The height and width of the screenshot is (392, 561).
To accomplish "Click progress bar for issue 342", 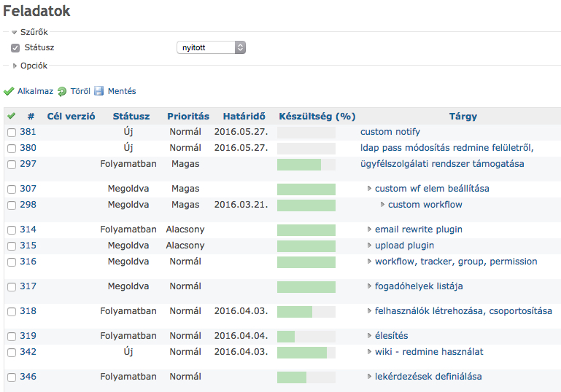I will pos(306,353).
